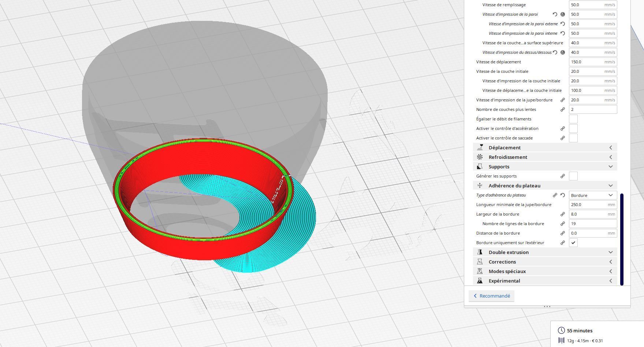Expand the Déplacement settings section
The height and width of the screenshot is (347, 644).
point(545,148)
